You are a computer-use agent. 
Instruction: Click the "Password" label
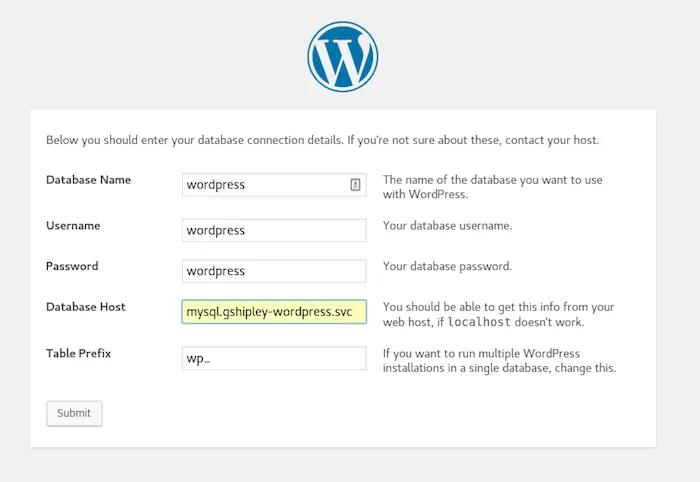[72, 267]
